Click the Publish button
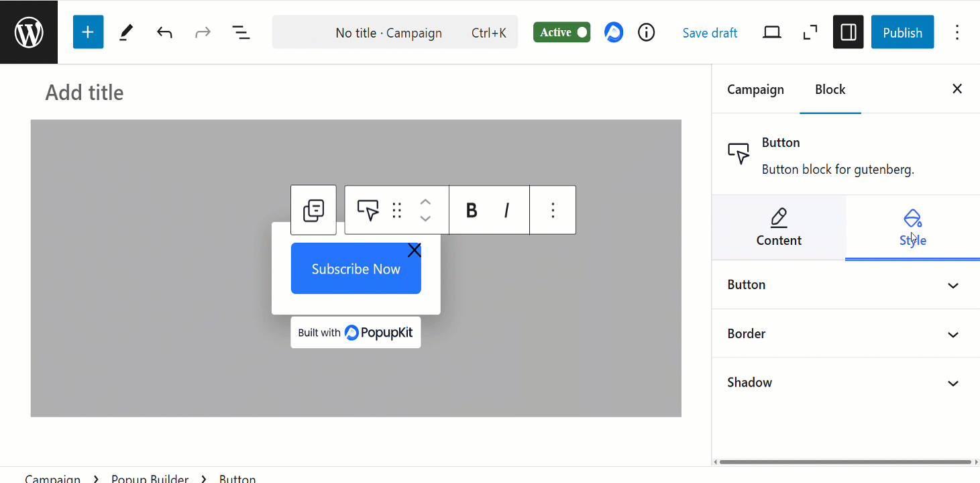 [902, 32]
